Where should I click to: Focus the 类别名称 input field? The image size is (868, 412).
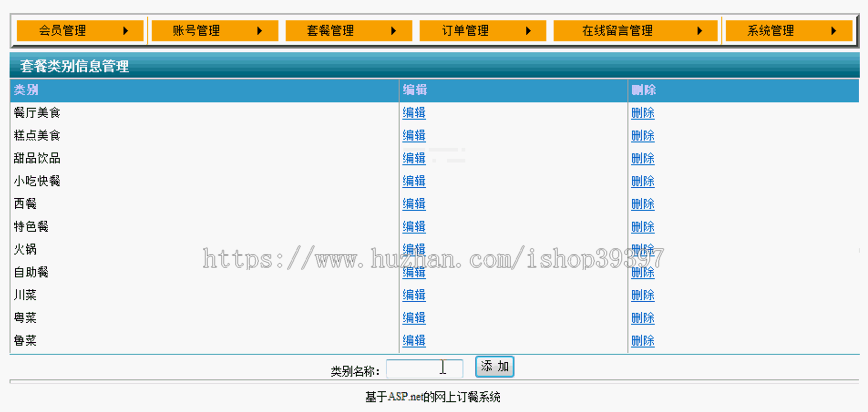[425, 369]
